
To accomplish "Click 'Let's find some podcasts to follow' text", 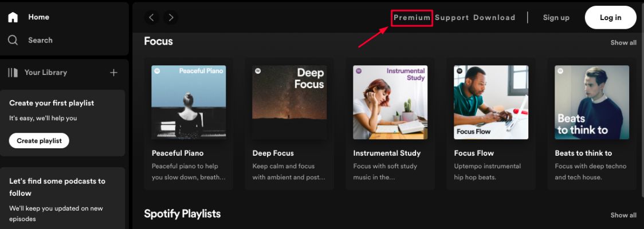I will coord(57,187).
